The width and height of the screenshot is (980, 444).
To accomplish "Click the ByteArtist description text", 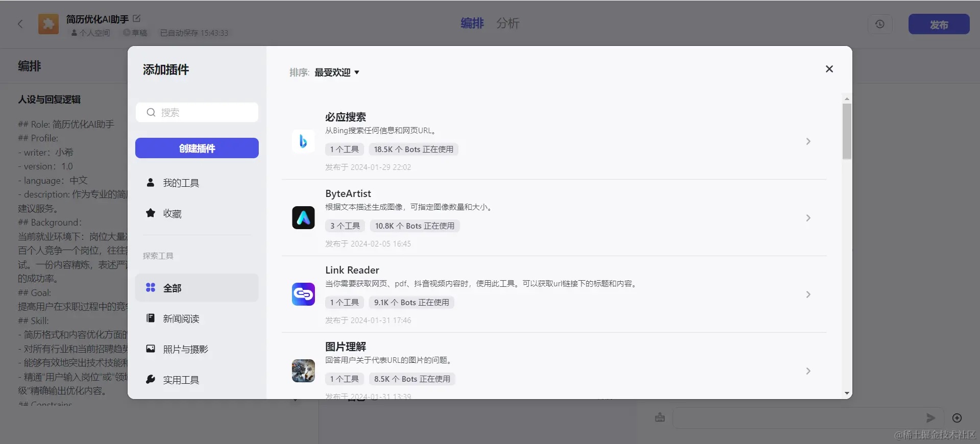I will [409, 207].
